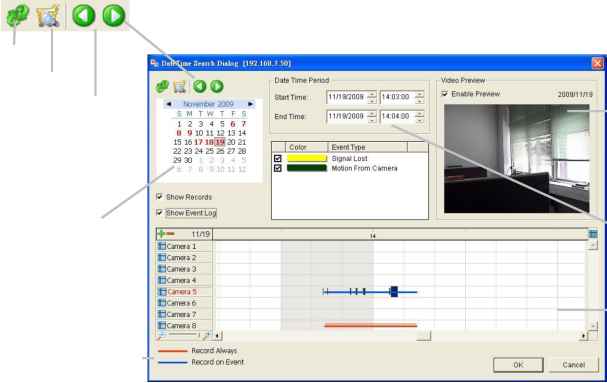This screenshot has height=383, width=607.
Task: Click the Camera 5 row icon
Action: click(x=162, y=292)
